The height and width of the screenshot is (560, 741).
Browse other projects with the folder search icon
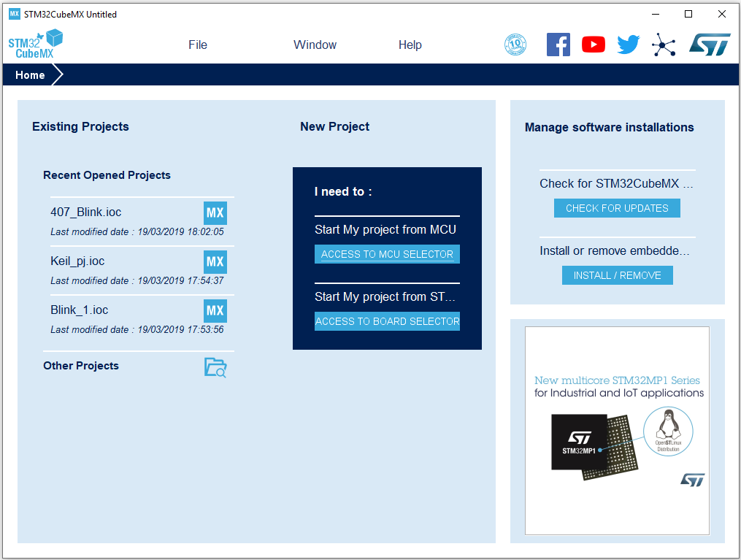(x=215, y=367)
